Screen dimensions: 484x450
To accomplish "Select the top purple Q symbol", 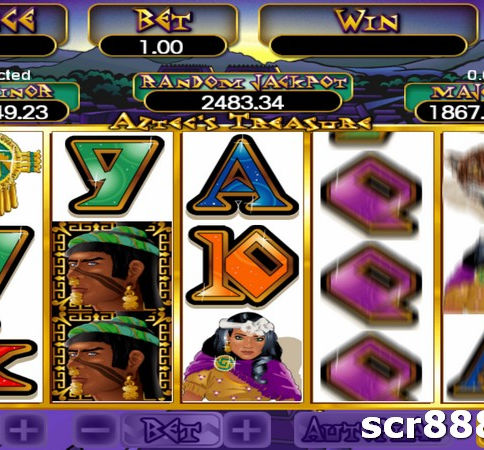I will point(371,193).
